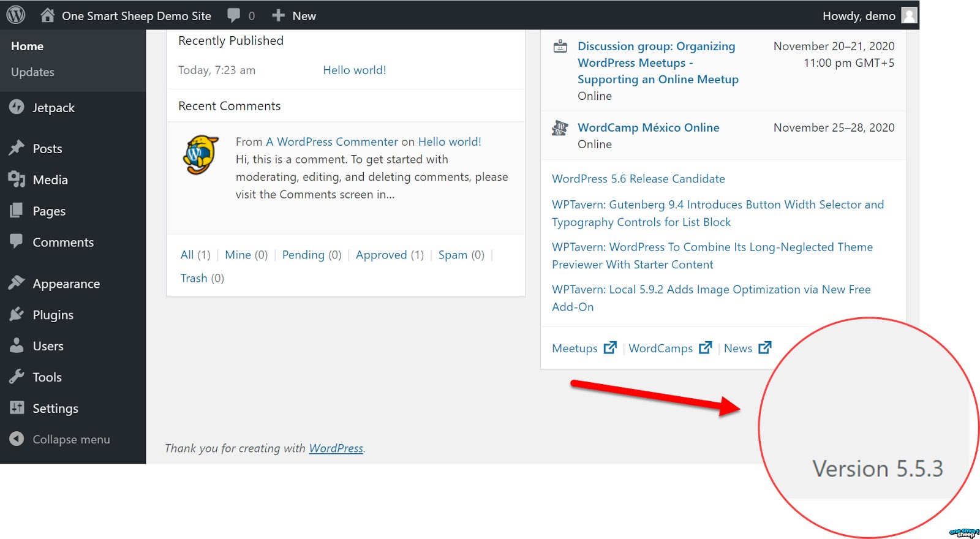Open comments bubble icon in admin bar

(x=233, y=16)
